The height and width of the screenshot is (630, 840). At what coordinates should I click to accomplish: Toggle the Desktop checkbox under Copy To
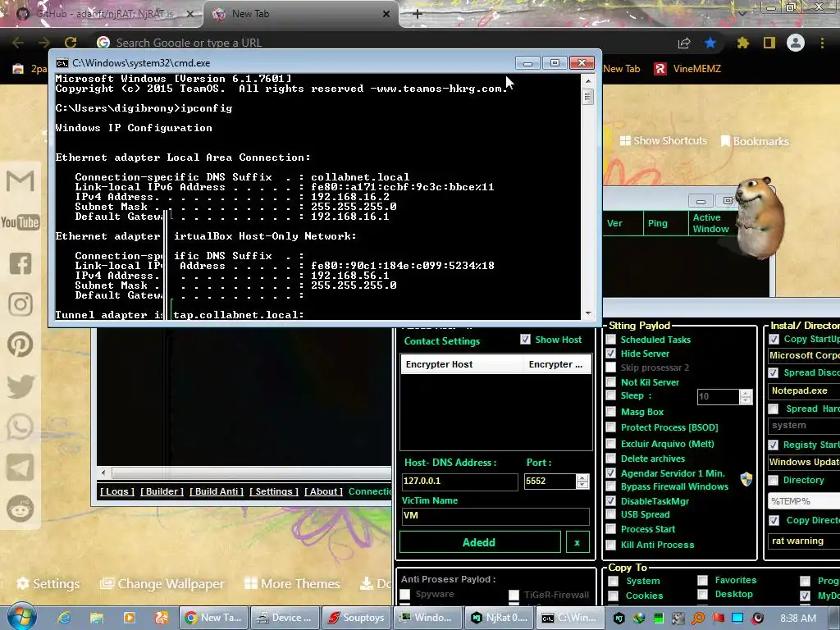pyautogui.click(x=702, y=594)
